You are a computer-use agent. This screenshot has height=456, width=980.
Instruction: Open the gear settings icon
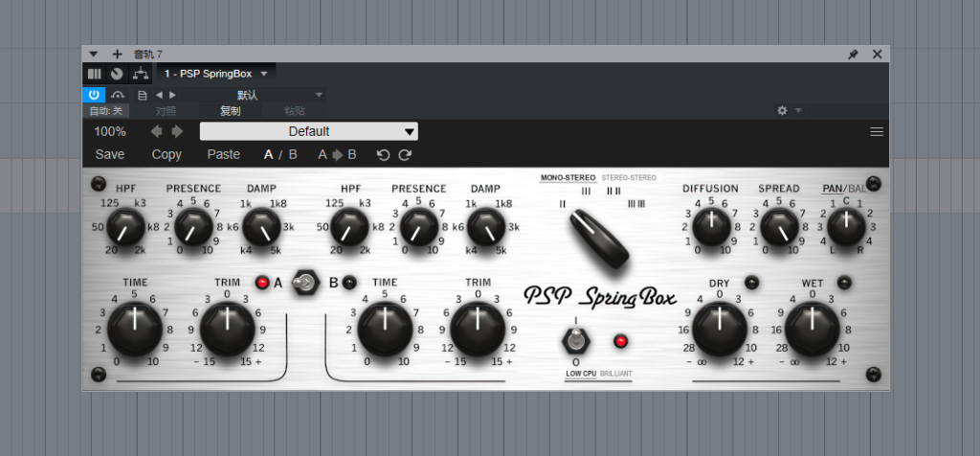(x=782, y=111)
